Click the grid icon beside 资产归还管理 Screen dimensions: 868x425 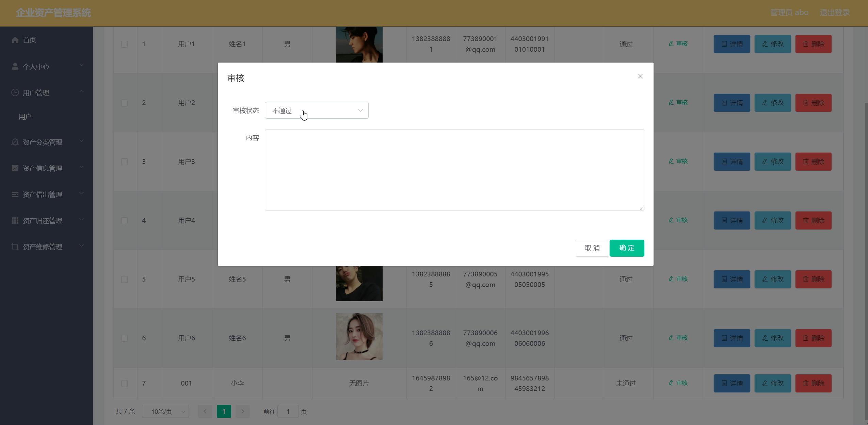coord(15,221)
